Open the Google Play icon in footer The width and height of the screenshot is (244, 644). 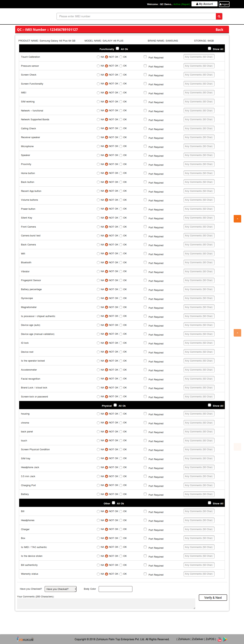point(225,639)
